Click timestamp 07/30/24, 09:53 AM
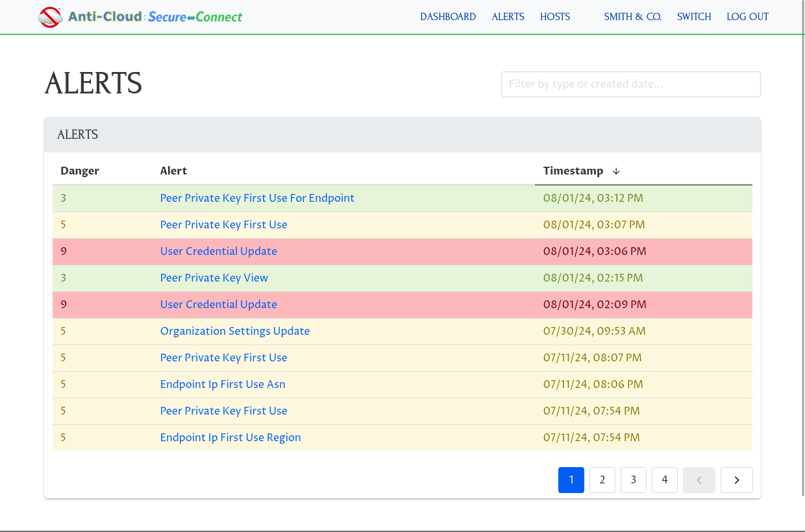Image resolution: width=805 pixels, height=532 pixels. click(595, 331)
